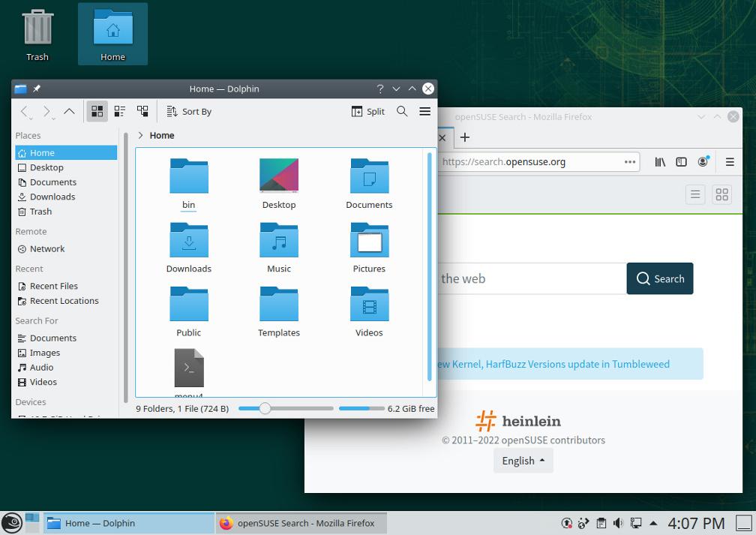Open Recent Files in sidebar

(66, 286)
